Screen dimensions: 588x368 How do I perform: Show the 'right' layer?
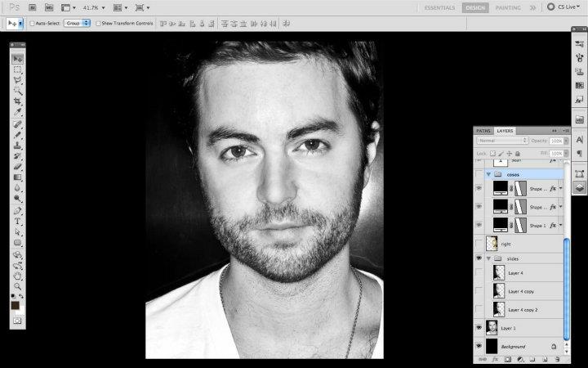pyautogui.click(x=479, y=244)
